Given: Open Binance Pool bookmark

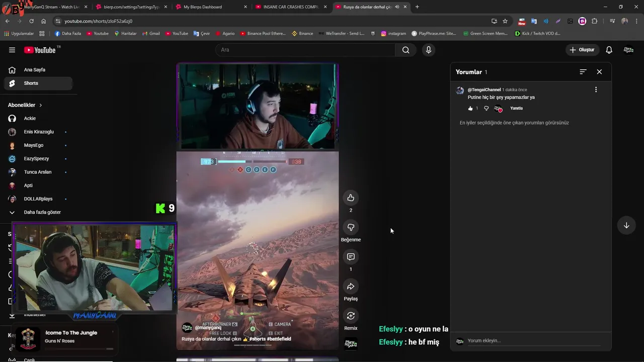Looking at the screenshot, I should (263, 34).
